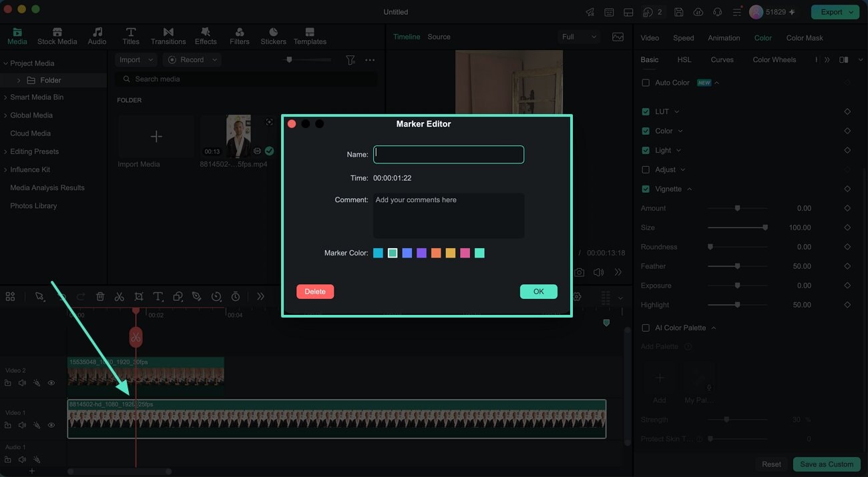Add keyframe diamond for Vignette Amount
Screen dimensions: 868x477
[x=847, y=208]
